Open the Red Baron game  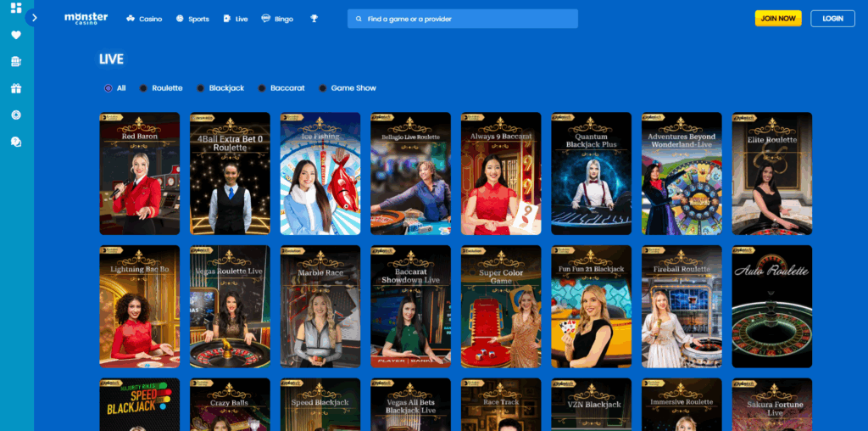pyautogui.click(x=140, y=173)
